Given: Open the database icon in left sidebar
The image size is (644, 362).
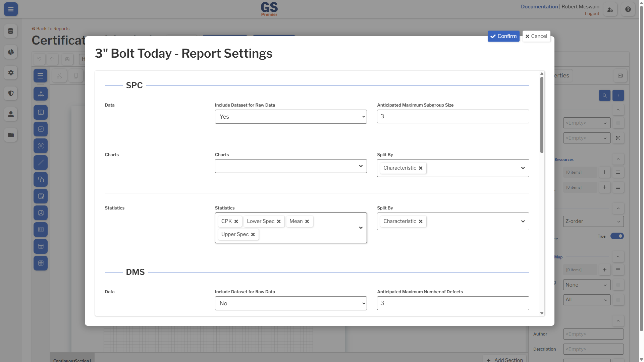Looking at the screenshot, I should [11, 31].
